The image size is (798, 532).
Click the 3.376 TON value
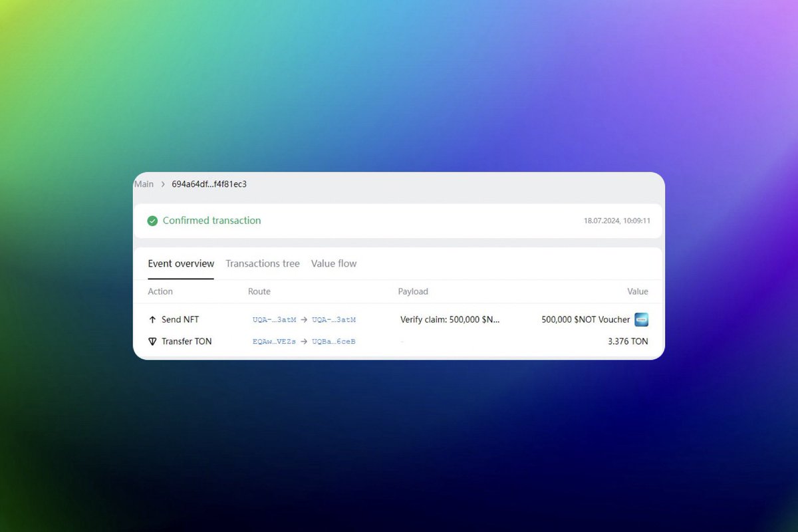tap(628, 342)
